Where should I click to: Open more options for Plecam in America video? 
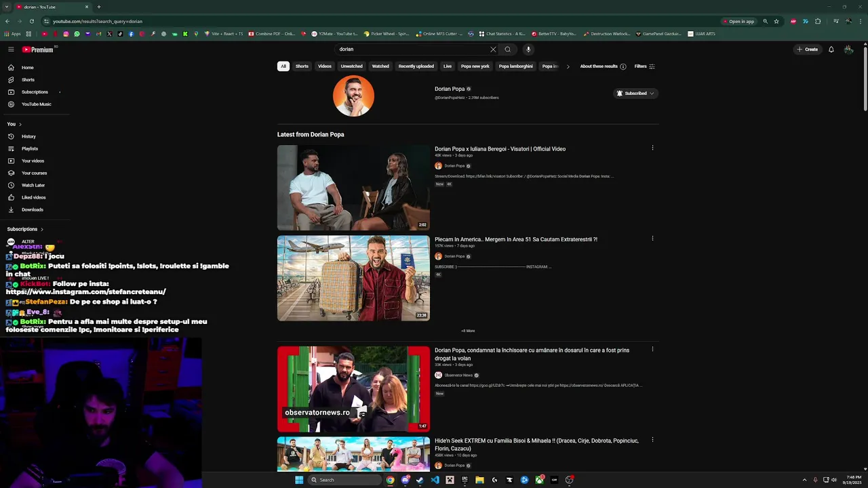pyautogui.click(x=652, y=239)
